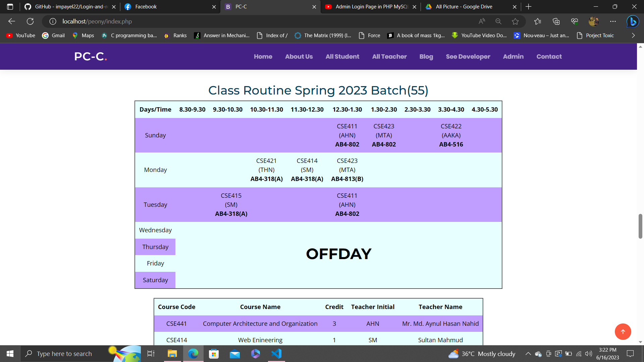Open the Bing Copilot sidebar icon

[x=633, y=21]
